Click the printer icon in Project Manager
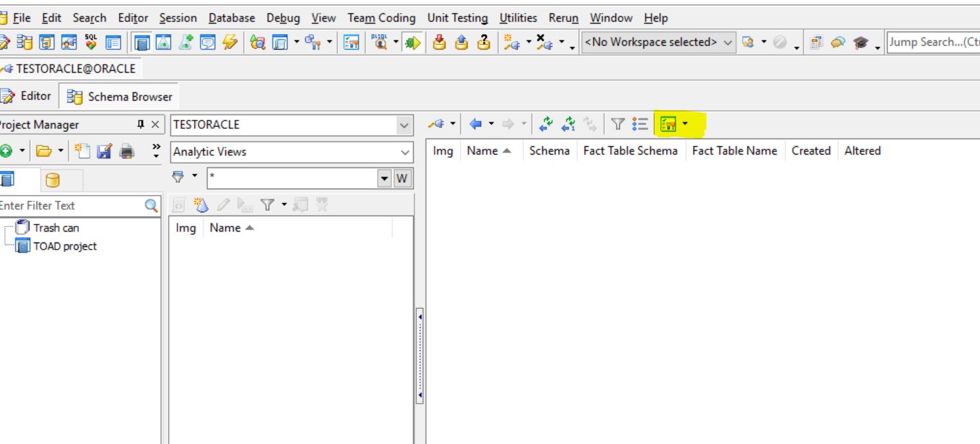 pyautogui.click(x=127, y=151)
